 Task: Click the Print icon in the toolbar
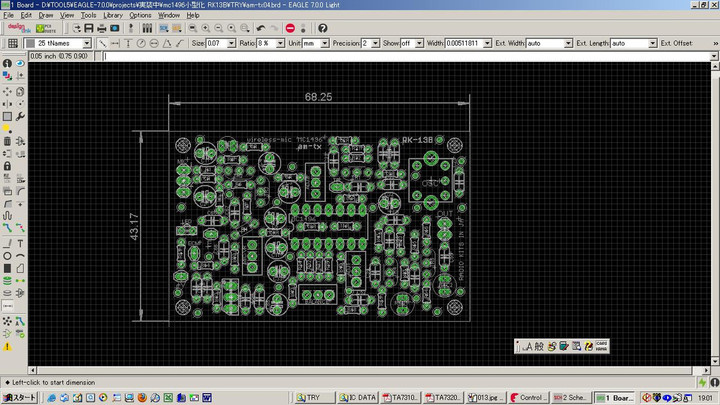tap(101, 28)
